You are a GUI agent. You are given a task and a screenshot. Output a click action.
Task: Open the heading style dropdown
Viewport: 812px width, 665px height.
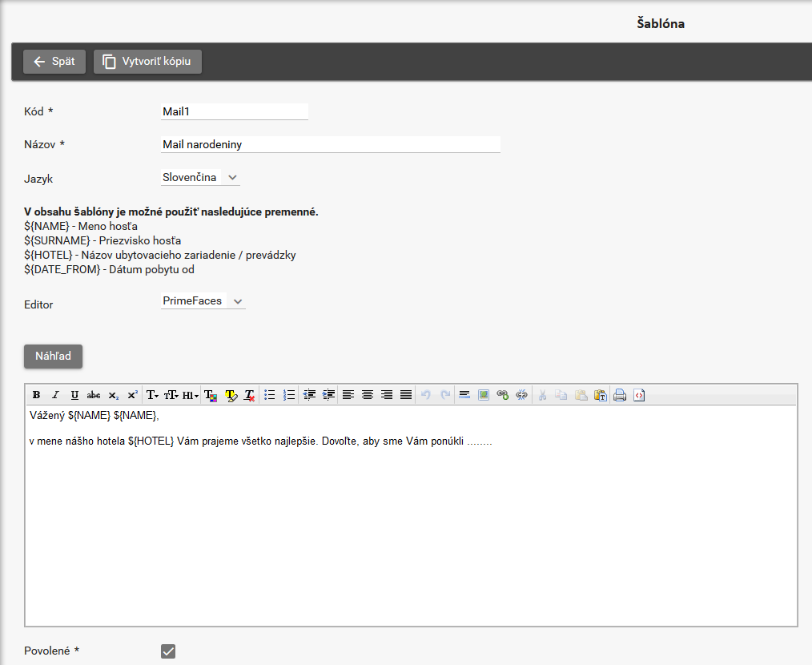coord(191,395)
